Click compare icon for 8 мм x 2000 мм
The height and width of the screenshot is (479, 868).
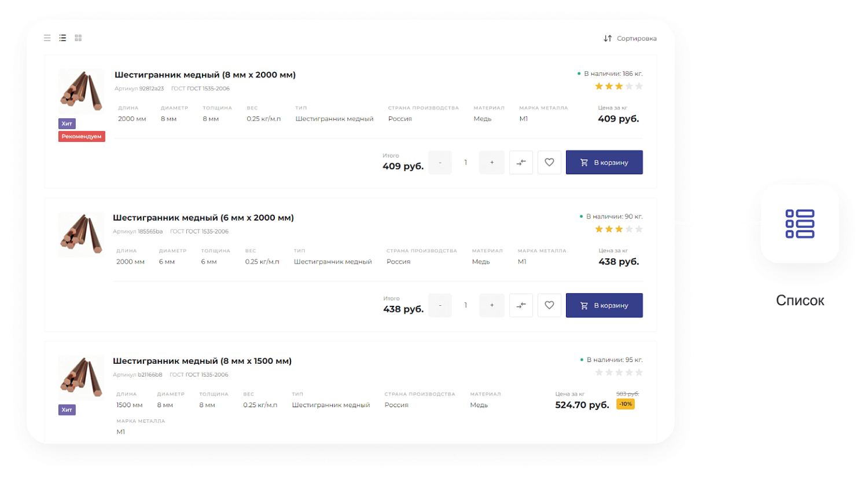pos(521,163)
